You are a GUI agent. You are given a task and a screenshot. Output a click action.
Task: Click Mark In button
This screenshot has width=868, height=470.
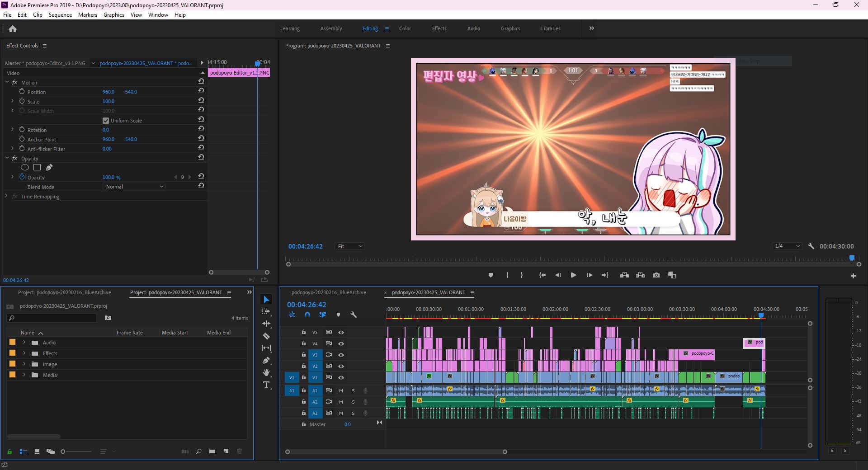[507, 275]
